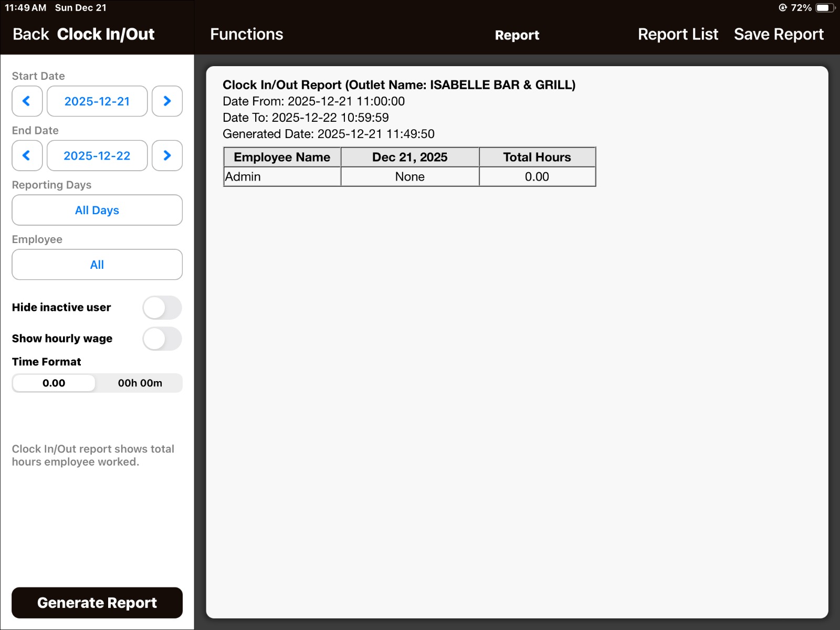Viewport: 840px width, 630px height.
Task: Enable Show hourly wage switch
Action: point(162,339)
